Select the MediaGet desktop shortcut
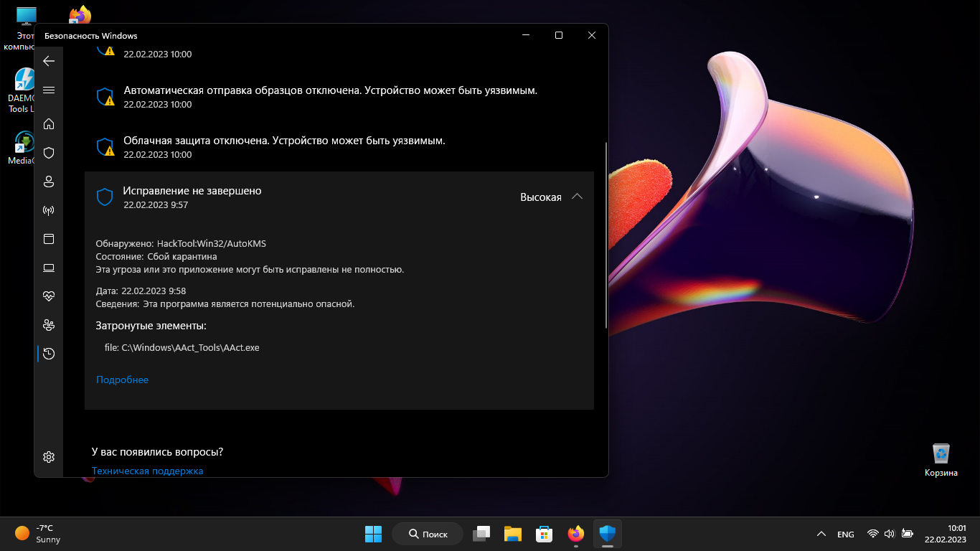This screenshot has height=551, width=980. pos(20,149)
